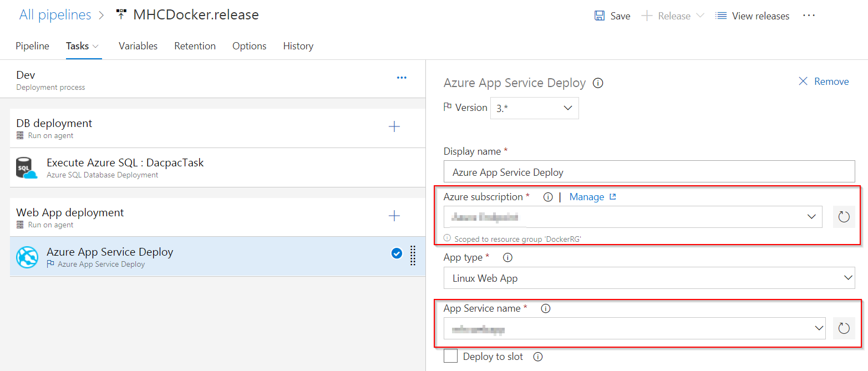Click View releases
This screenshot has height=371, width=868.
tap(752, 16)
